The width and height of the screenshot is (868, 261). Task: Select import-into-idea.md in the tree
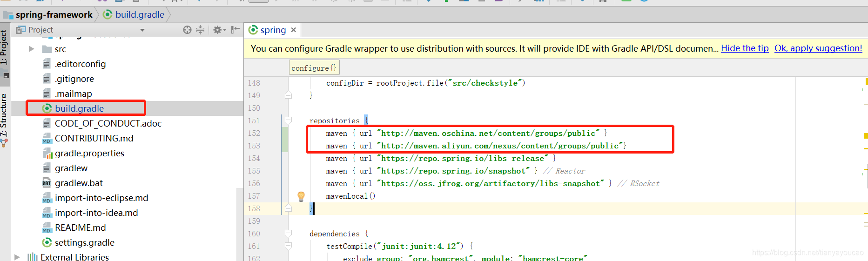coord(96,213)
